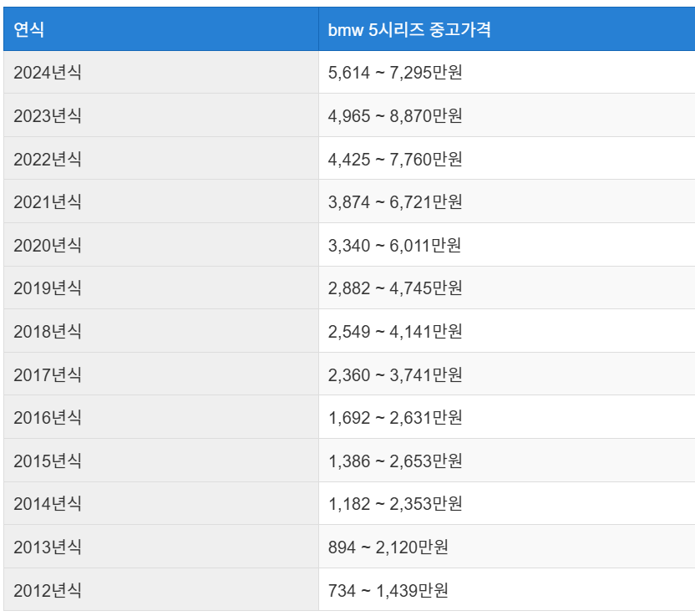Click the 734 ~ 1,439만원 price cell
The width and height of the screenshot is (695, 616).
click(384, 585)
